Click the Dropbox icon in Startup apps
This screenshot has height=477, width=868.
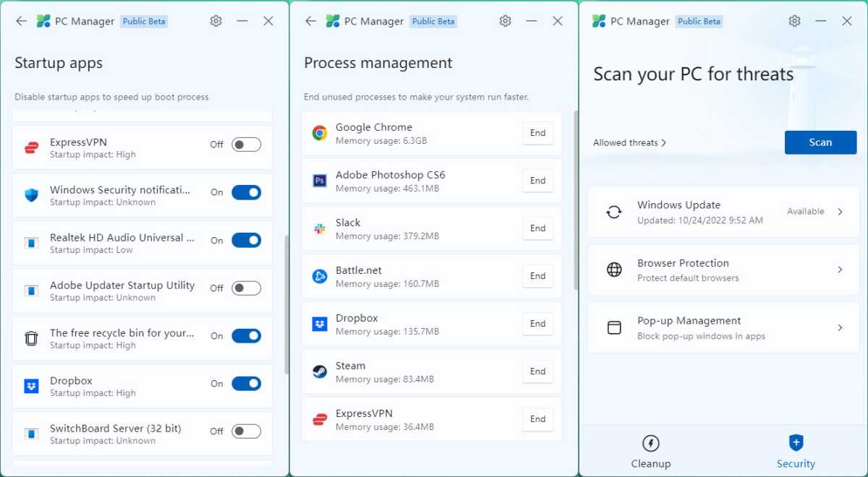pyautogui.click(x=31, y=386)
